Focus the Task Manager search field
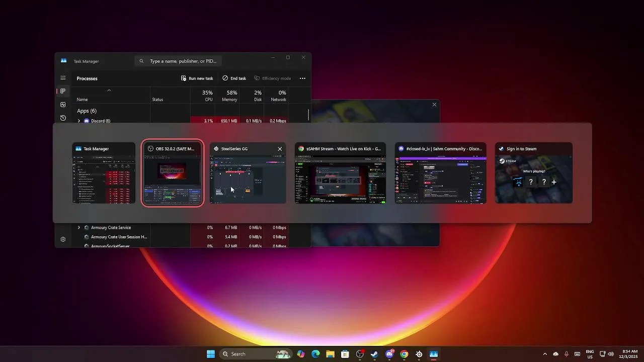The image size is (644, 362). tap(178, 61)
